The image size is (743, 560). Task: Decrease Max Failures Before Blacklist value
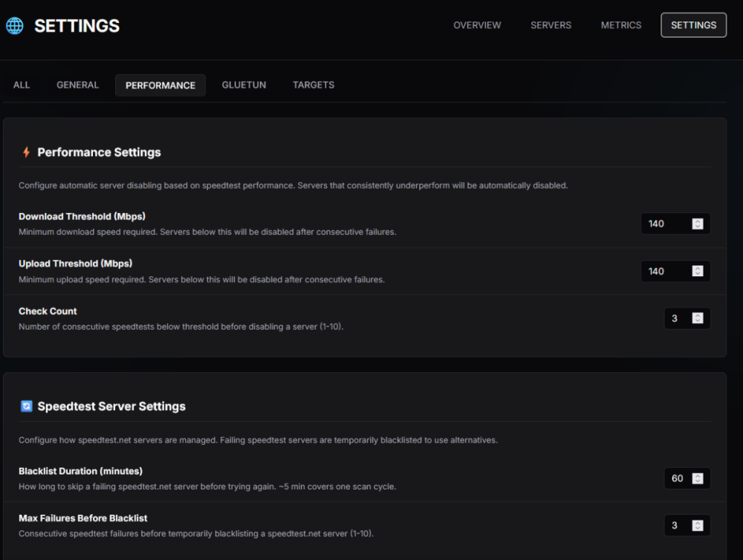[x=698, y=528]
